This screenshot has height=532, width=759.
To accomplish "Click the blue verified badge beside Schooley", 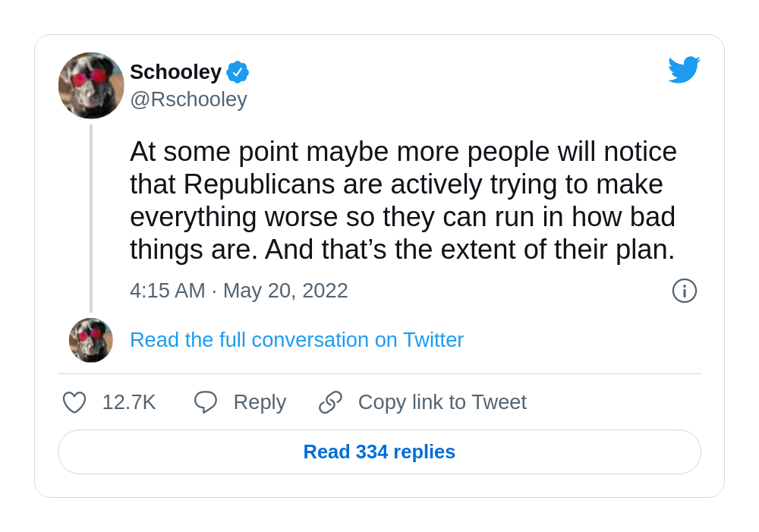I will [x=238, y=72].
